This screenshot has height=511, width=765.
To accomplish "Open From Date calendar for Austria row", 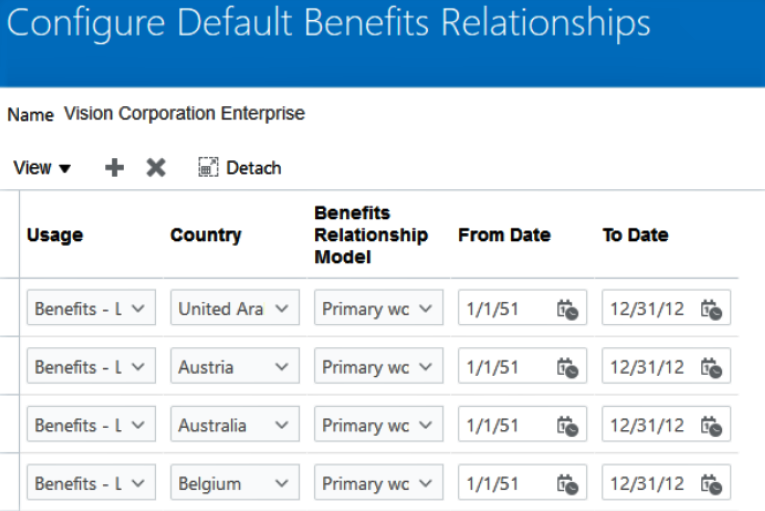I will click(x=567, y=368).
